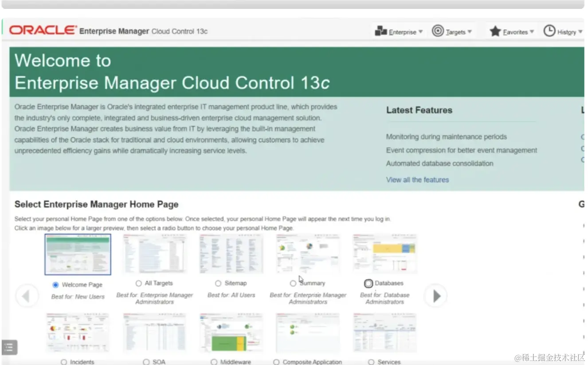
Task: Select the Composite Application radio button
Action: [277, 362]
